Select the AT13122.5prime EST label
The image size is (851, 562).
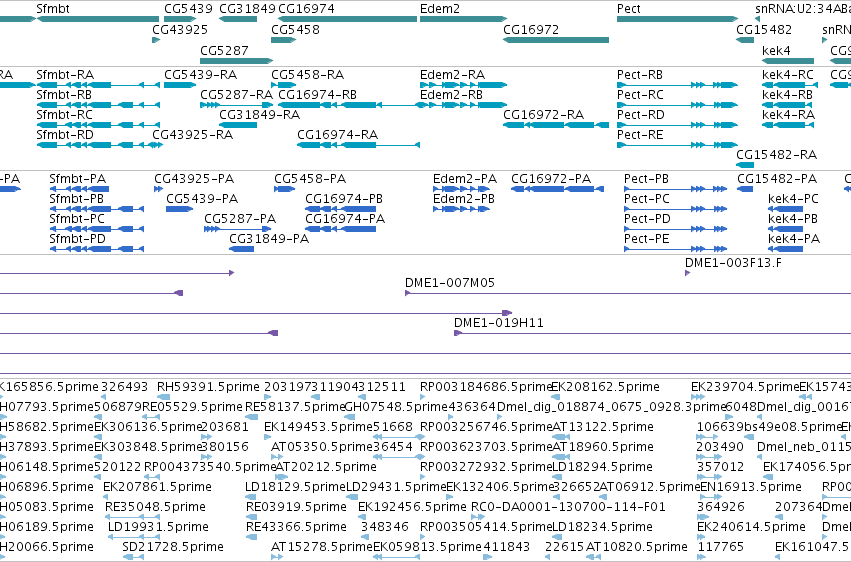[602, 427]
